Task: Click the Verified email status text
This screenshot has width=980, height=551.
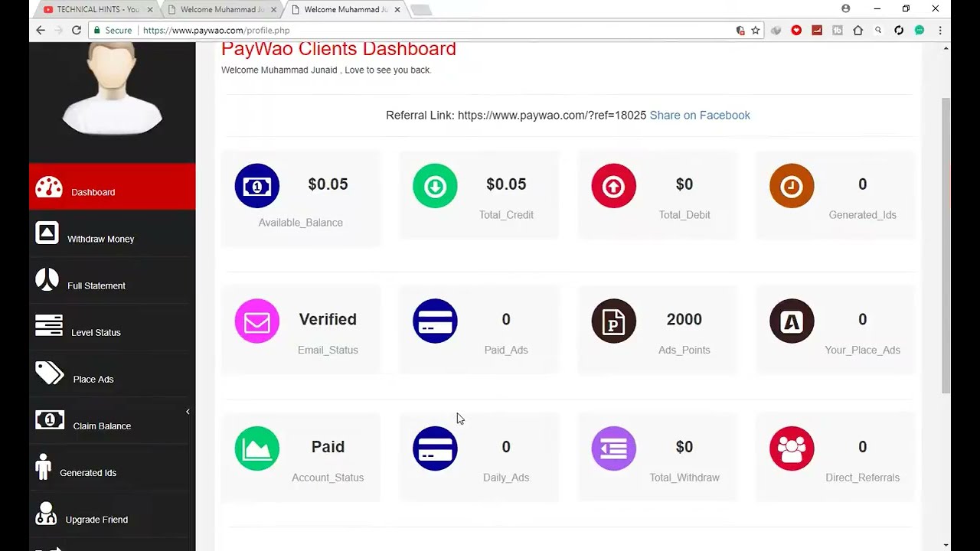Action: 328,319
